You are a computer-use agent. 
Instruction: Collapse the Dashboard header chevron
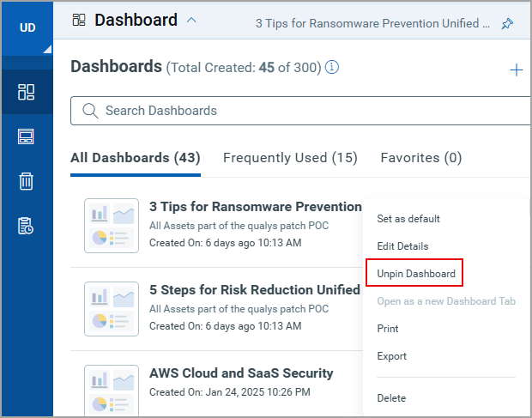(x=191, y=20)
